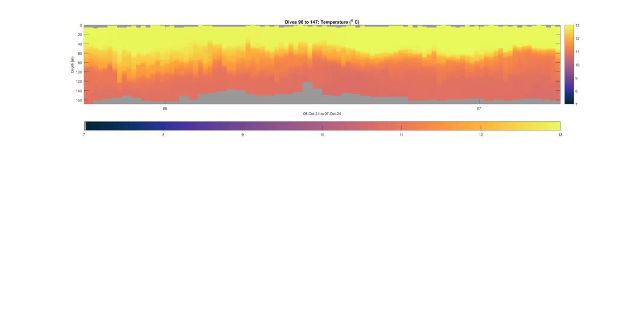Click the depth axis tick label "80"
Image resolution: width=644 pixels, height=334 pixels.
point(79,63)
